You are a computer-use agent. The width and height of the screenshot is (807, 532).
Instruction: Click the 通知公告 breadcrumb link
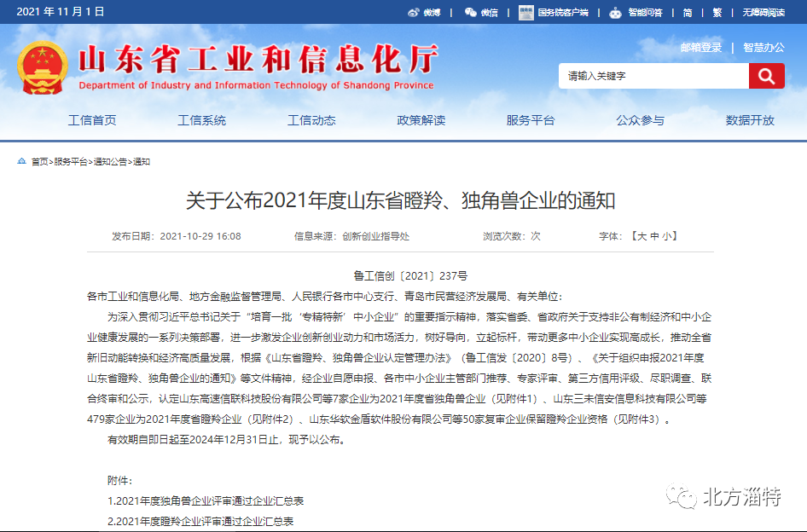click(x=110, y=161)
